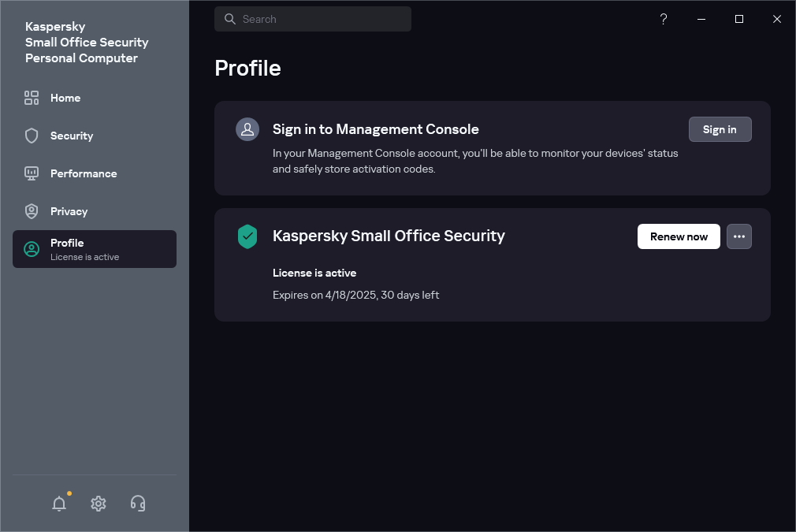Select the Security section icon
Screen dimensions: 796x532
pos(32,136)
